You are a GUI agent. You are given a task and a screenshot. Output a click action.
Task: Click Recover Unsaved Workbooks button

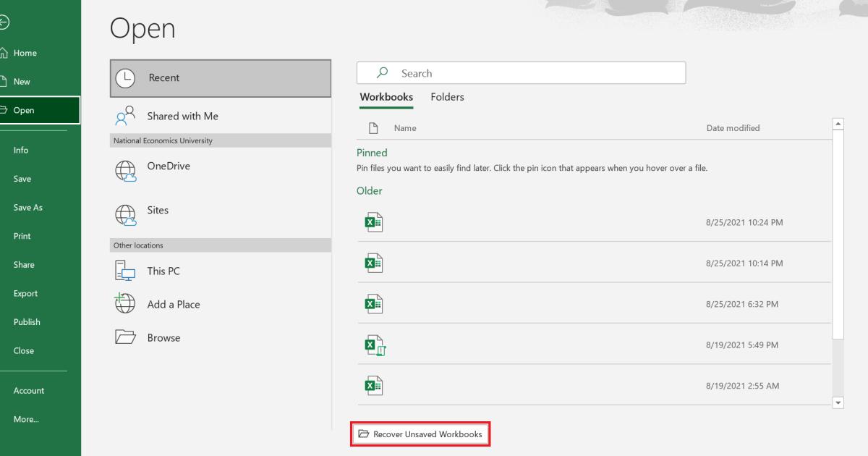[x=420, y=434]
